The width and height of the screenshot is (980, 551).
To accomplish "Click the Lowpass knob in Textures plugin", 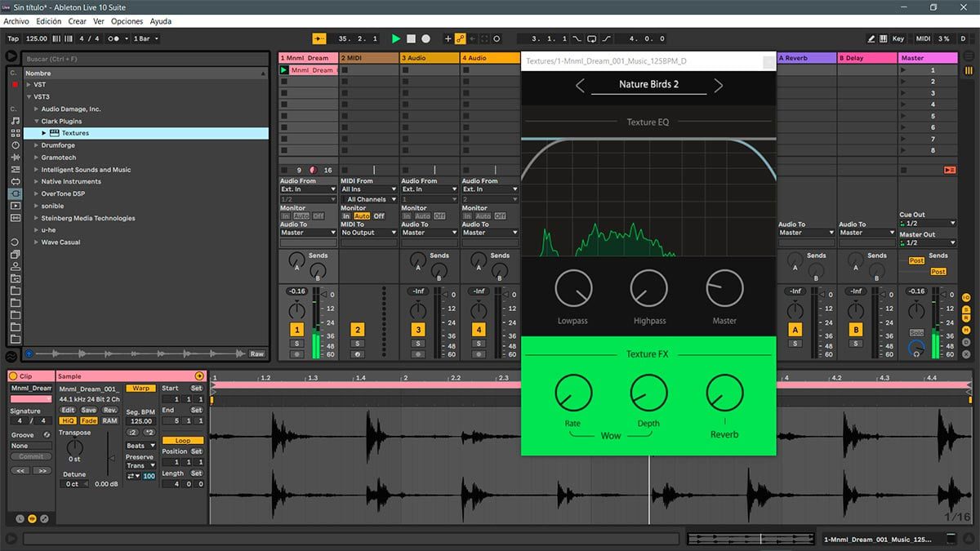I will (573, 288).
